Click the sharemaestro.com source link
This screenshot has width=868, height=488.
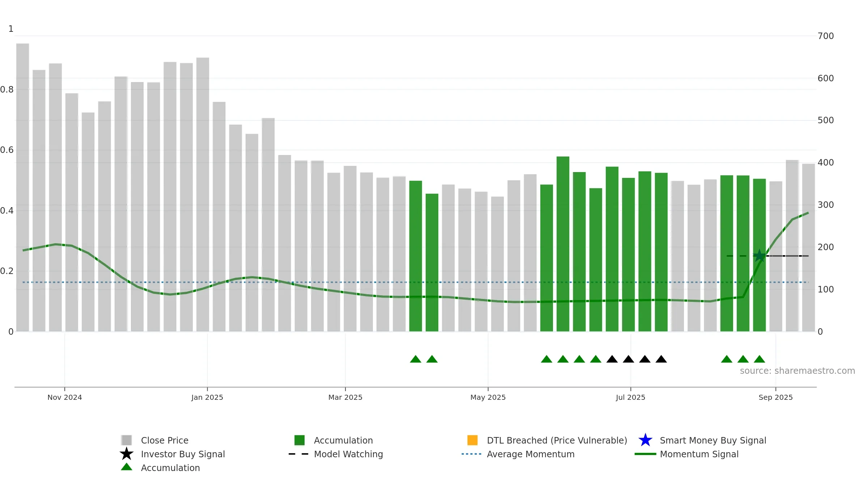[797, 371]
